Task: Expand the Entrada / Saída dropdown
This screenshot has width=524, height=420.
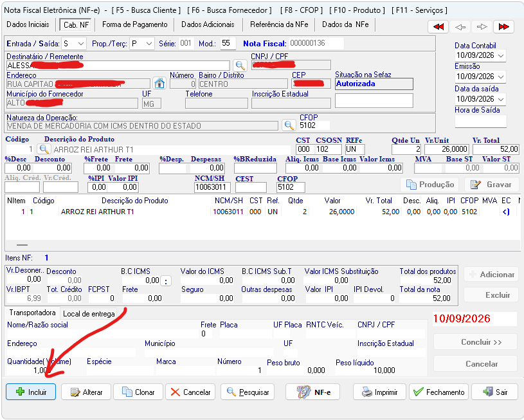Action: point(80,44)
